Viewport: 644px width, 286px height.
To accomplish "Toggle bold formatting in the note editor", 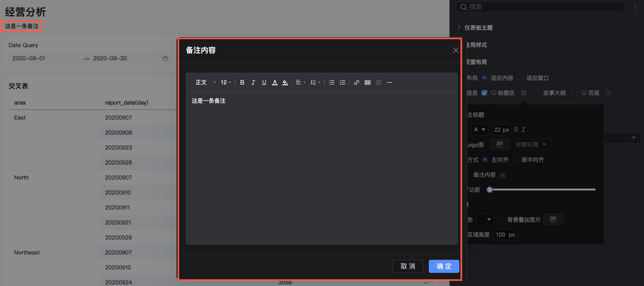I will 242,82.
